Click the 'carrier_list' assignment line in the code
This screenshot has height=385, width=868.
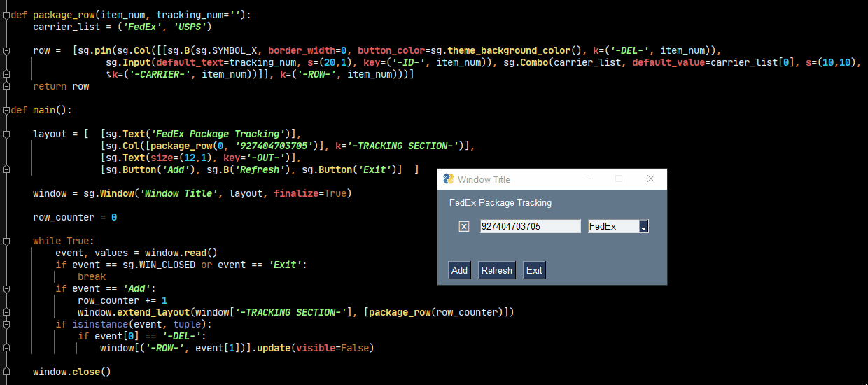pyautogui.click(x=122, y=27)
